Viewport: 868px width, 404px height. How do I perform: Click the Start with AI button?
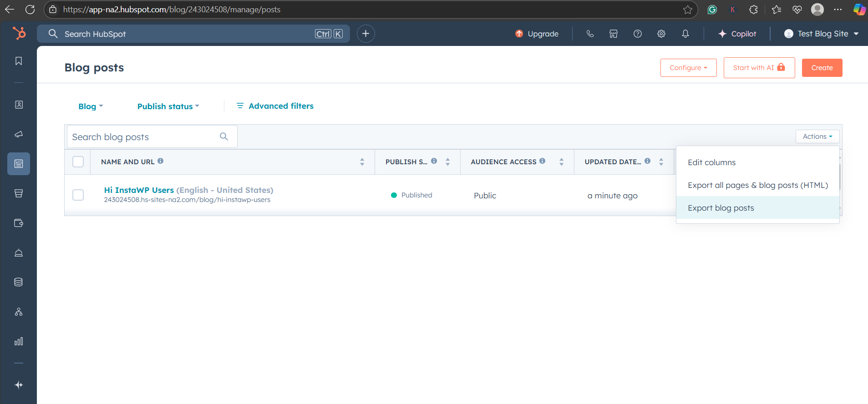pos(759,68)
